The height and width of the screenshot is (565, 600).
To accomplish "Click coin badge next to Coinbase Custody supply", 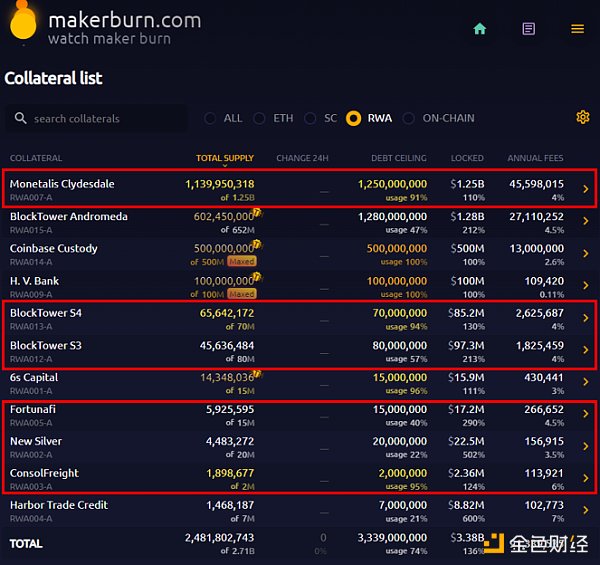I will click(257, 244).
